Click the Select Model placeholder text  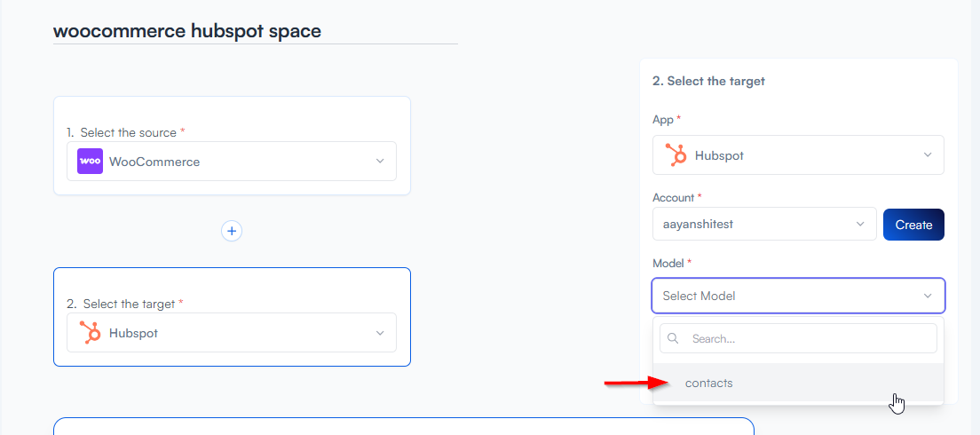click(699, 296)
